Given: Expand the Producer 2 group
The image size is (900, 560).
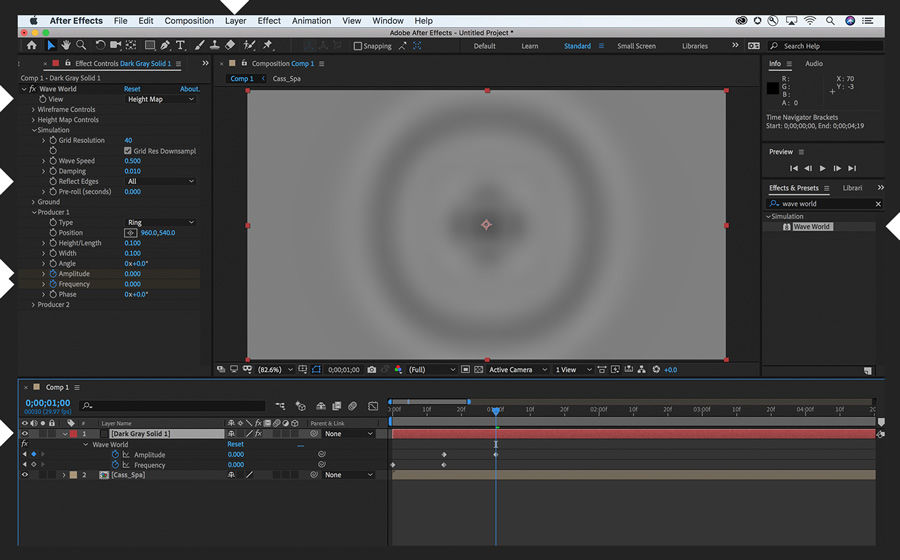Looking at the screenshot, I should pyautogui.click(x=33, y=305).
